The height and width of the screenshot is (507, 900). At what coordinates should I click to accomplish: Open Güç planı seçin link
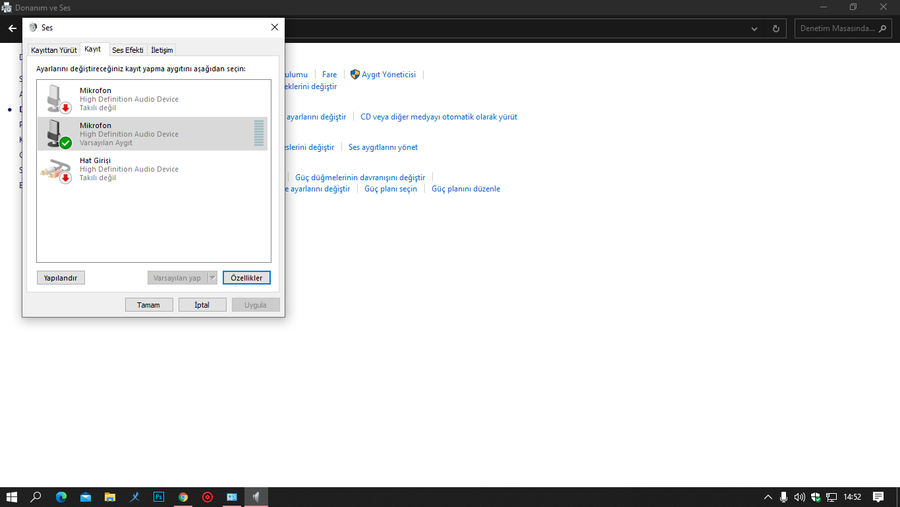pyautogui.click(x=390, y=189)
